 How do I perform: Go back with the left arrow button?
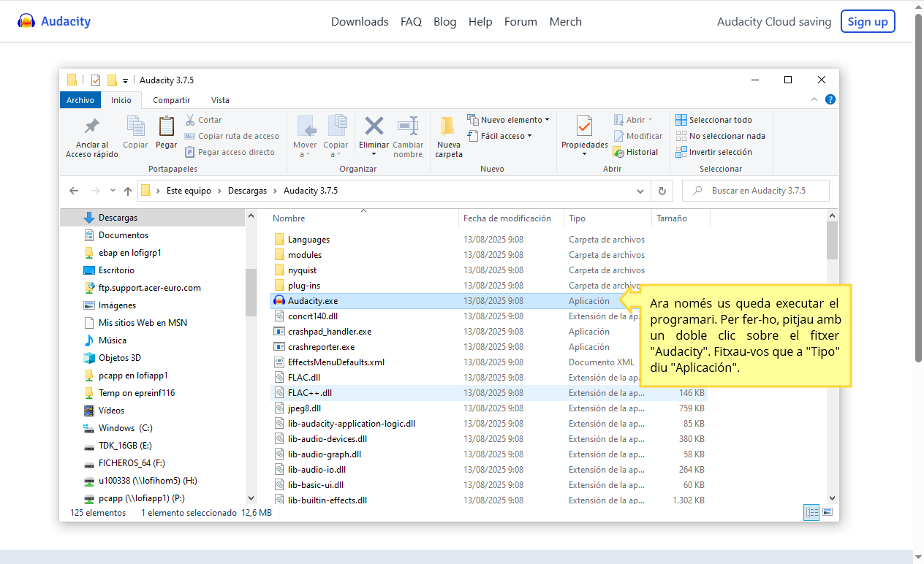pos(74,191)
